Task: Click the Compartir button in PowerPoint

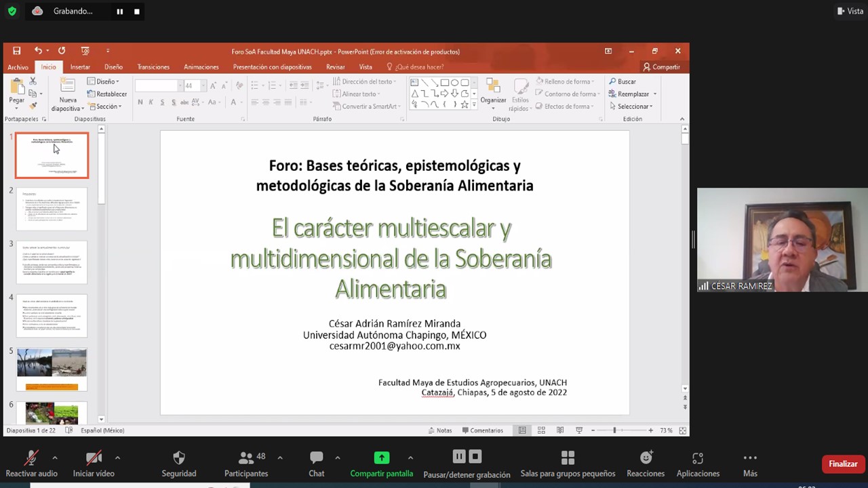Action: pyautogui.click(x=661, y=67)
